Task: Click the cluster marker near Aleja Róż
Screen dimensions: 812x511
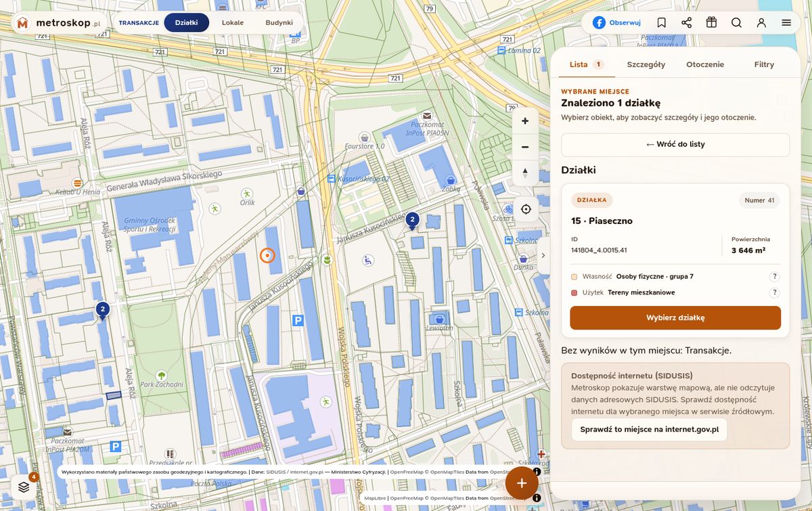Action: point(102,310)
